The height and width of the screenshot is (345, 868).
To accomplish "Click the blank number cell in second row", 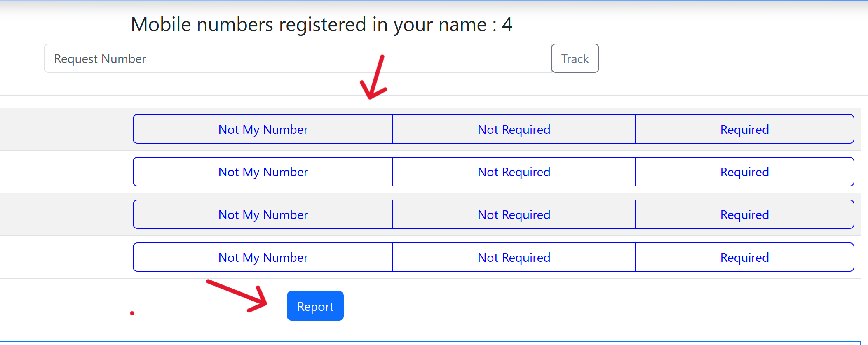I will click(66, 172).
